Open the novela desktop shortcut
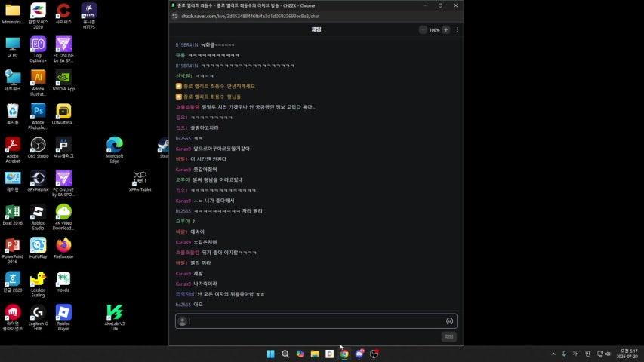The height and width of the screenshot is (362, 644). click(x=63, y=281)
